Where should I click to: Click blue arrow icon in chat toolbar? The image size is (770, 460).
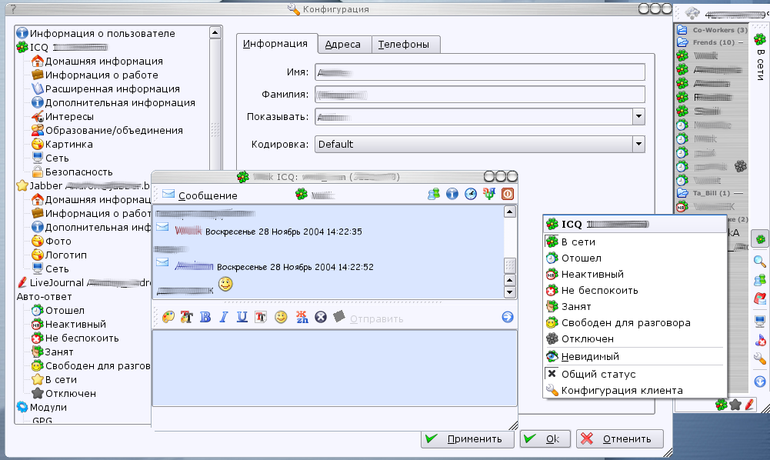pyautogui.click(x=508, y=317)
